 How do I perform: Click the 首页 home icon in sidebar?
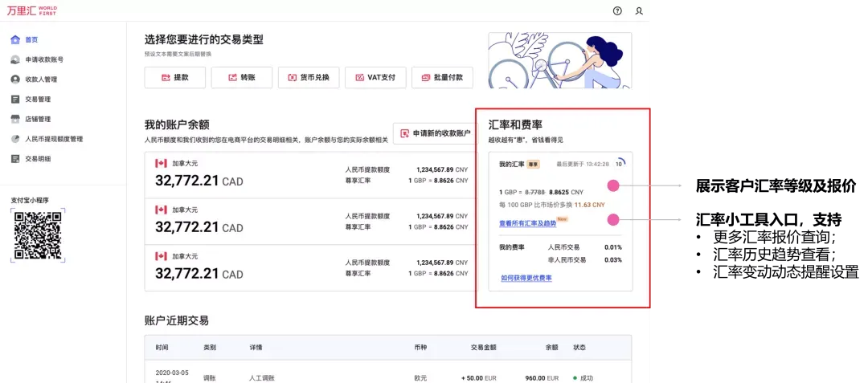(15, 39)
